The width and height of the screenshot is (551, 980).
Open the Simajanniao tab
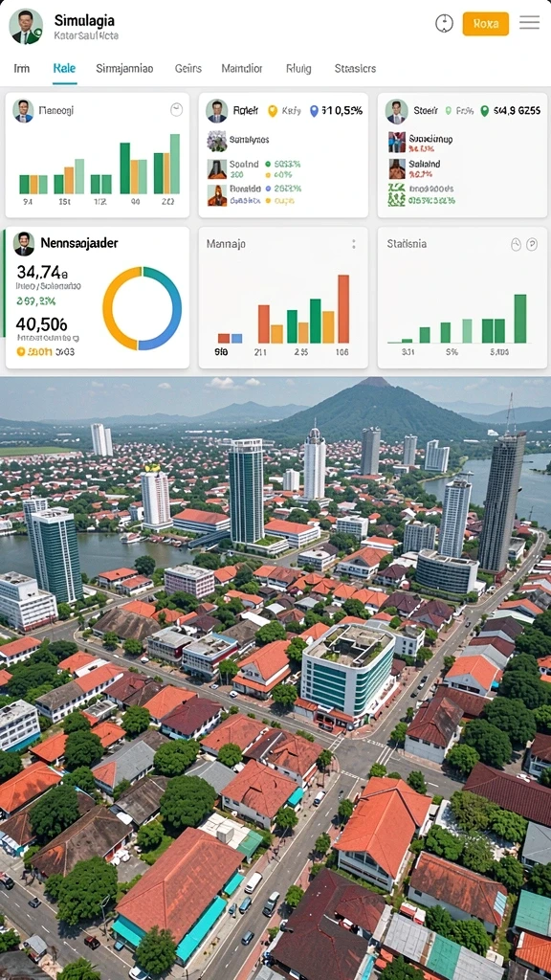[124, 68]
